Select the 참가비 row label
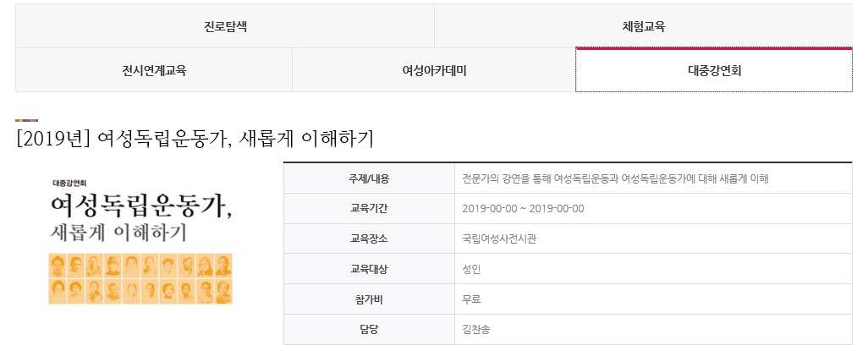868x351 pixels. 369,299
